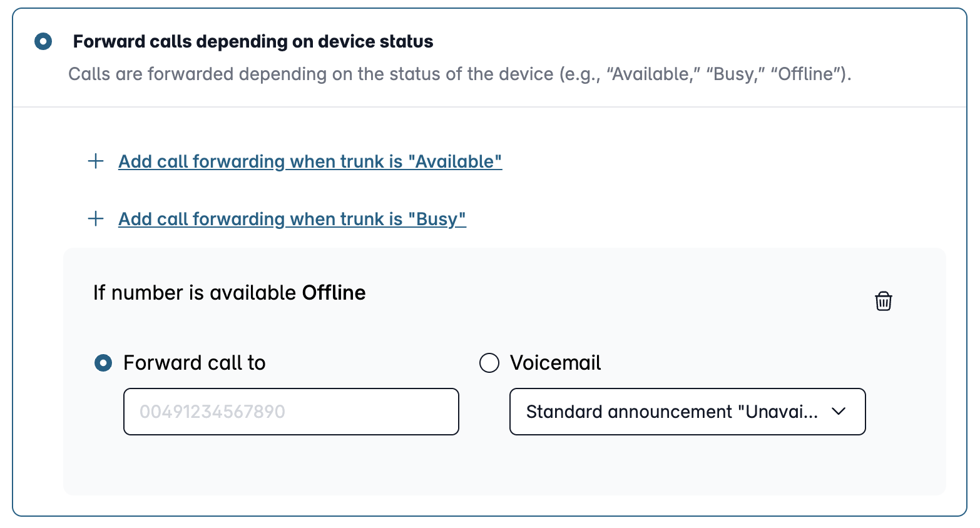The image size is (980, 528).
Task: Open the Standard announcement "Unavai..." dropdown
Action: [687, 412]
